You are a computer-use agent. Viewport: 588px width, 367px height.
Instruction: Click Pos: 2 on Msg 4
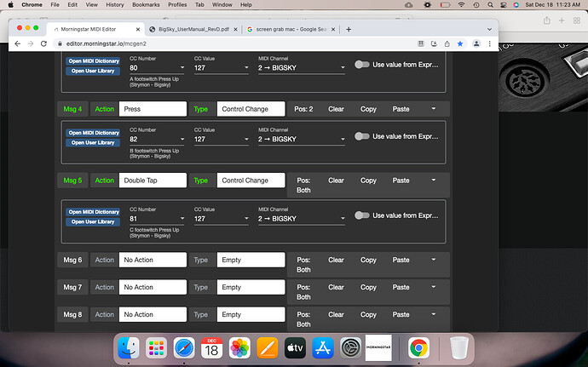pos(303,109)
